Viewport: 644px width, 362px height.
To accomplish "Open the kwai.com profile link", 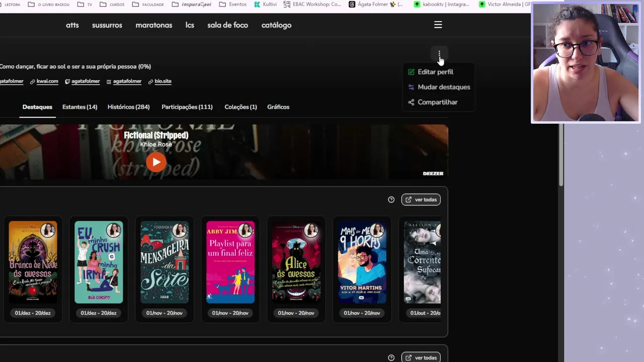I will [47, 81].
